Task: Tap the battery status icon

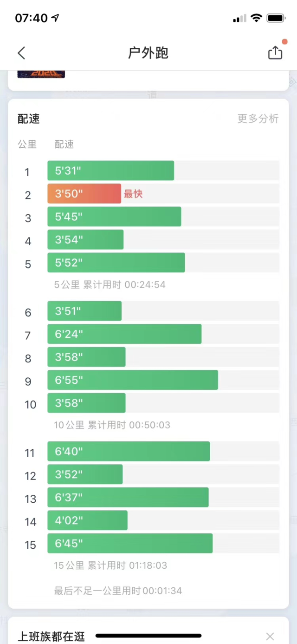Action: pos(276,18)
